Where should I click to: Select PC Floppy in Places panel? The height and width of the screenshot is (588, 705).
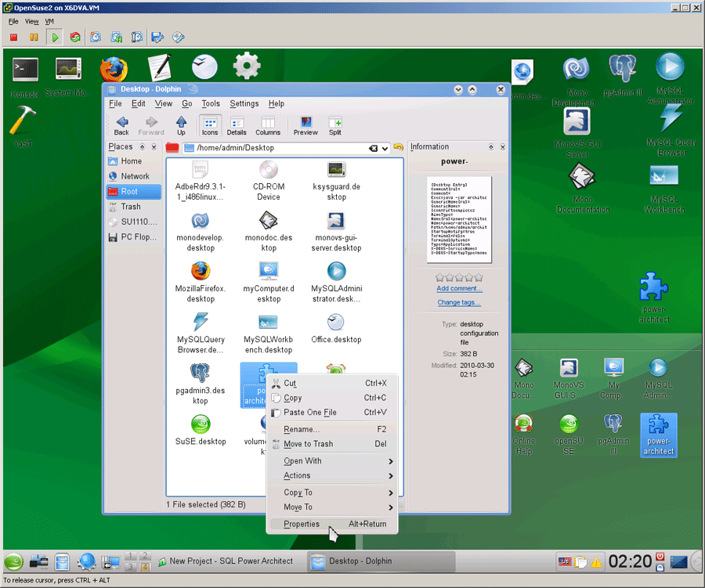click(x=133, y=237)
